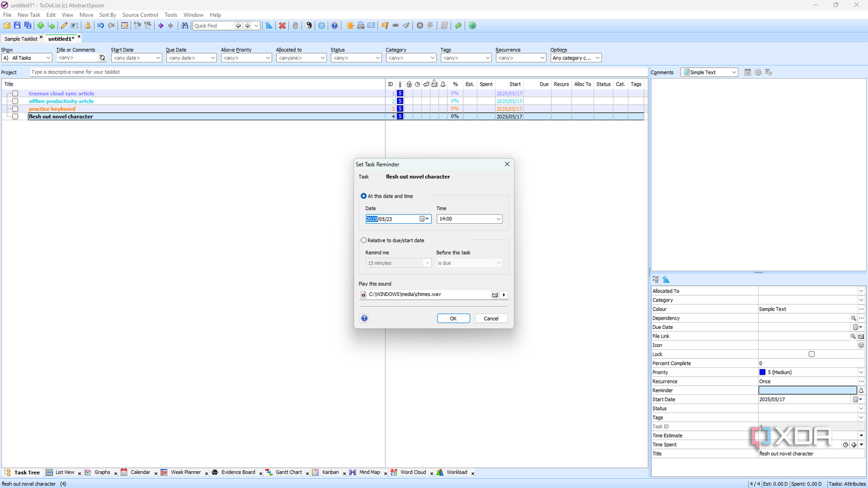This screenshot has height=488, width=868.
Task: Open the reminder Date calendar picker
Action: pos(424,219)
